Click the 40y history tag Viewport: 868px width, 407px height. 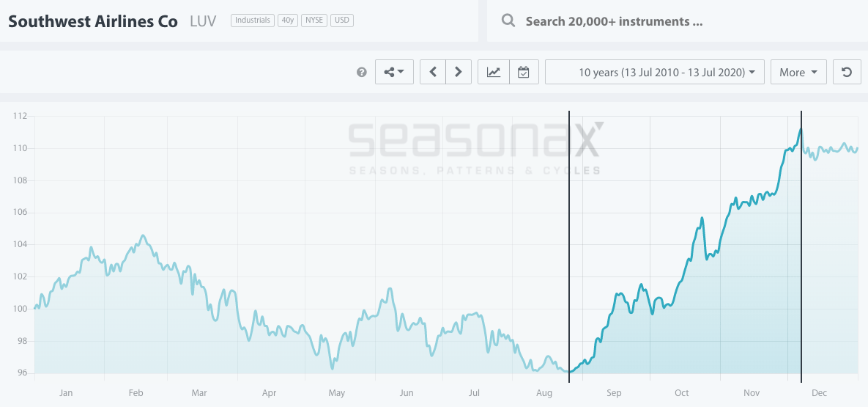pos(287,21)
